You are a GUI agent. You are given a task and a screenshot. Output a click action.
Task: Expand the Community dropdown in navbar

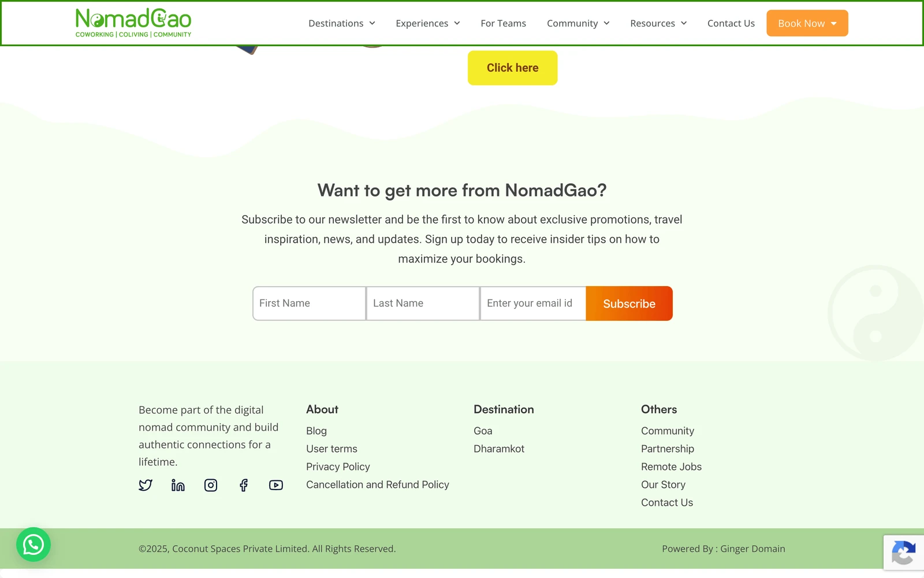point(578,23)
